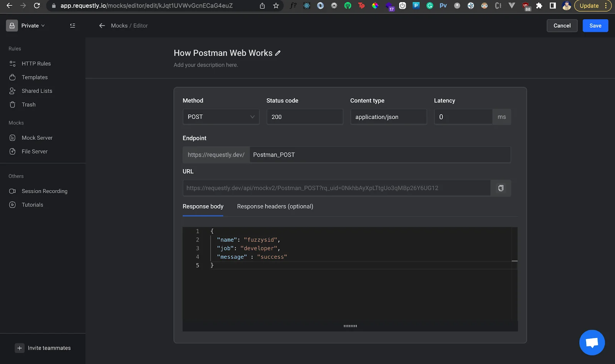Image resolution: width=615 pixels, height=364 pixels.
Task: Copy the mock URL with the copy icon
Action: pyautogui.click(x=501, y=188)
